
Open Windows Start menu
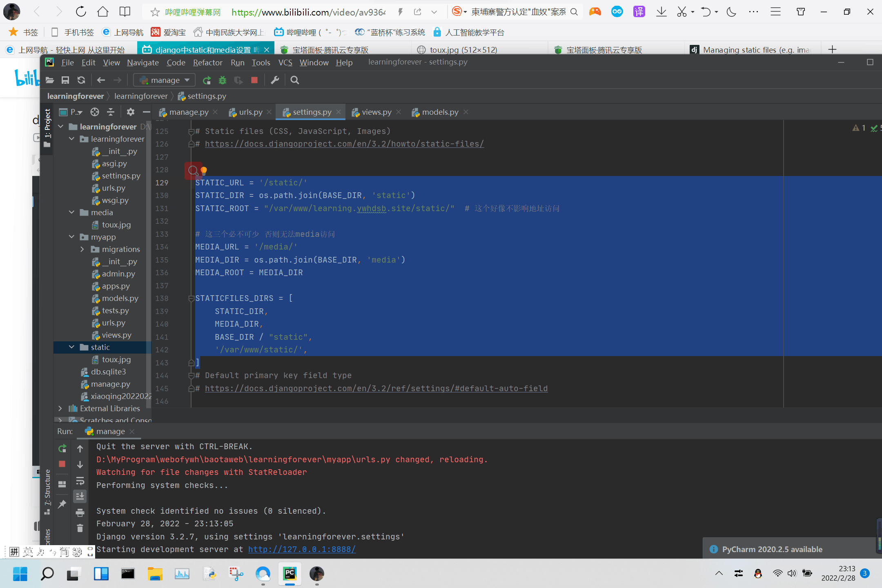tap(20, 574)
